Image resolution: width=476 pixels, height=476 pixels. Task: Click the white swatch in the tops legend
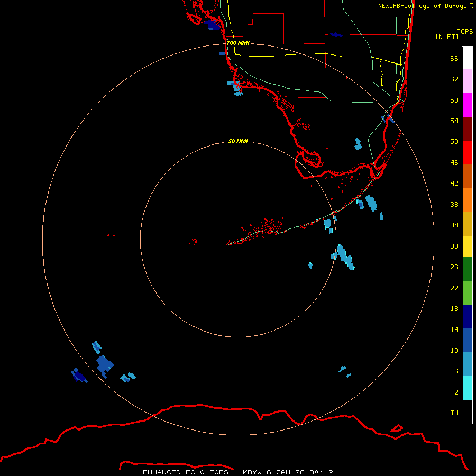[x=467, y=58]
